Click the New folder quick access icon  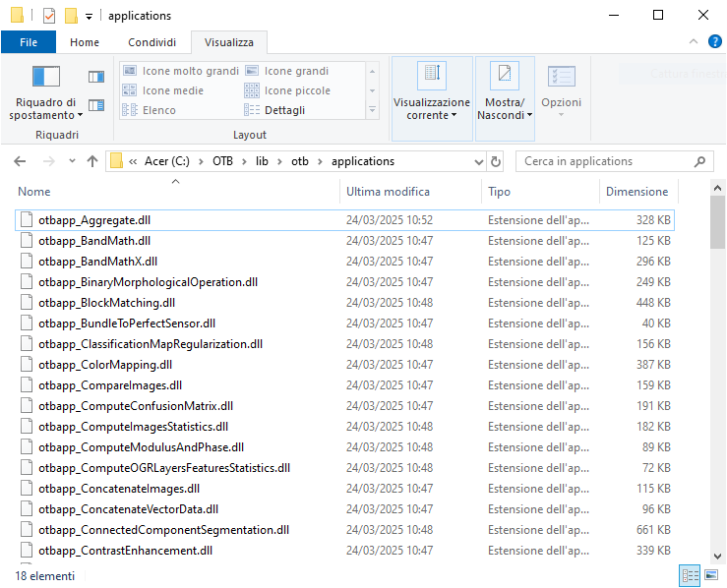coord(71,16)
